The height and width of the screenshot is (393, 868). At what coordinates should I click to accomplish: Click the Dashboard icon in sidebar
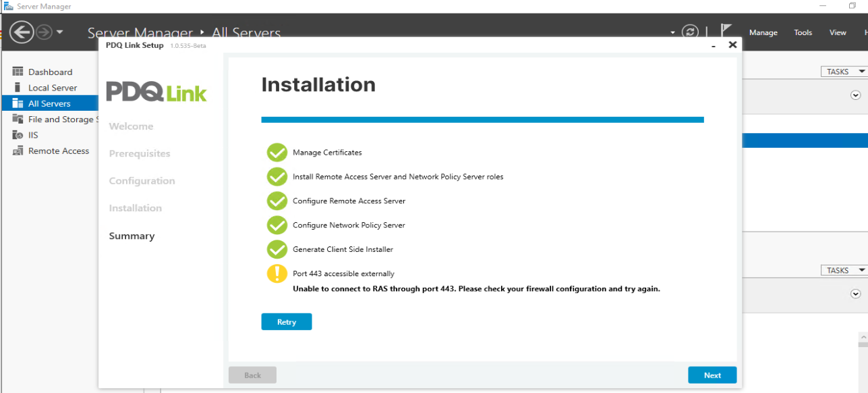tap(18, 72)
